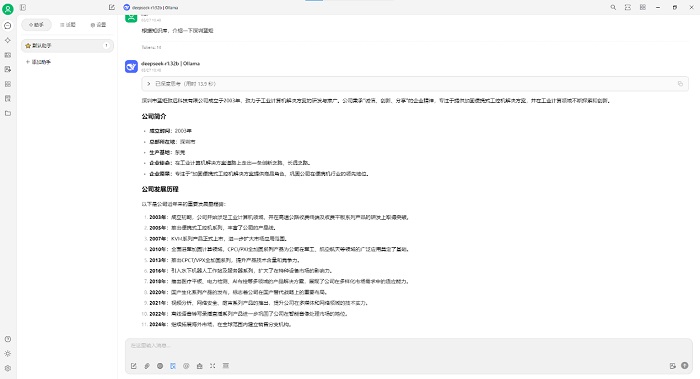Viewport: 700px width, 379px height.
Task: Click the 2003年 item in the timeline list
Action: [279, 217]
